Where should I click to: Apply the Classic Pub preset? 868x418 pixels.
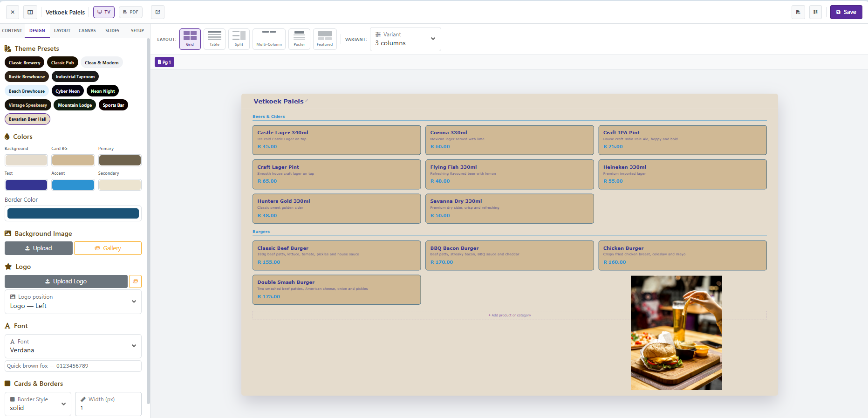[62, 62]
